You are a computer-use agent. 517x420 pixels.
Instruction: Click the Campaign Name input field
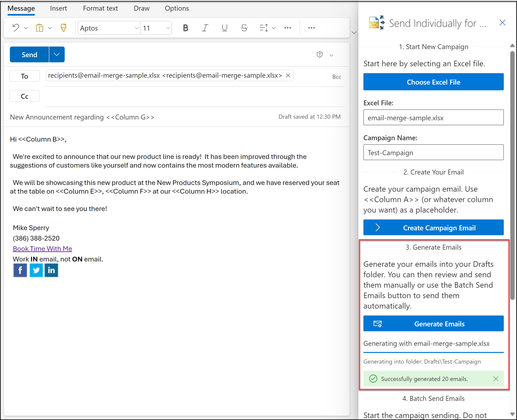[x=433, y=152]
